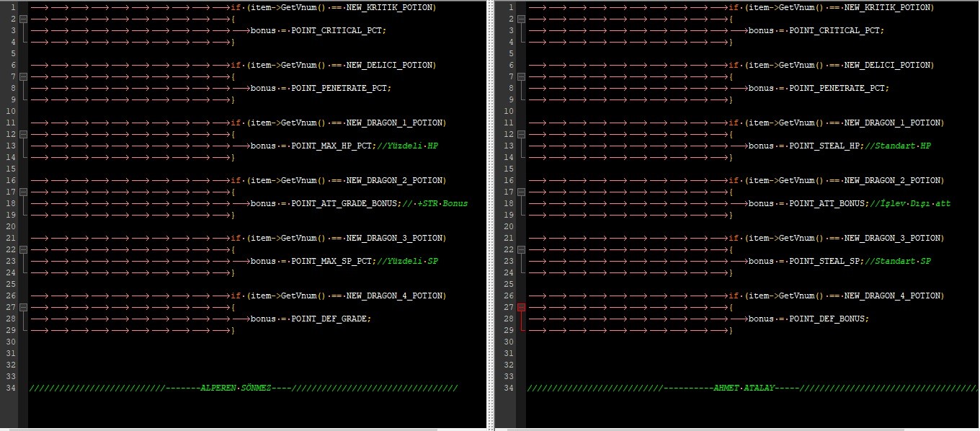Click POINT_DEF_GRADE in the left pane
Image resolution: width=980 pixels, height=431 pixels.
click(330, 319)
